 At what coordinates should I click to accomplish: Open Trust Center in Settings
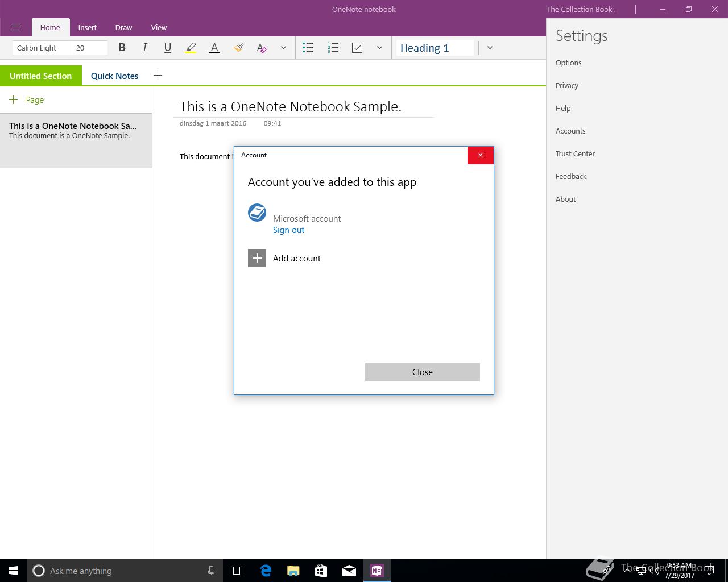click(575, 153)
